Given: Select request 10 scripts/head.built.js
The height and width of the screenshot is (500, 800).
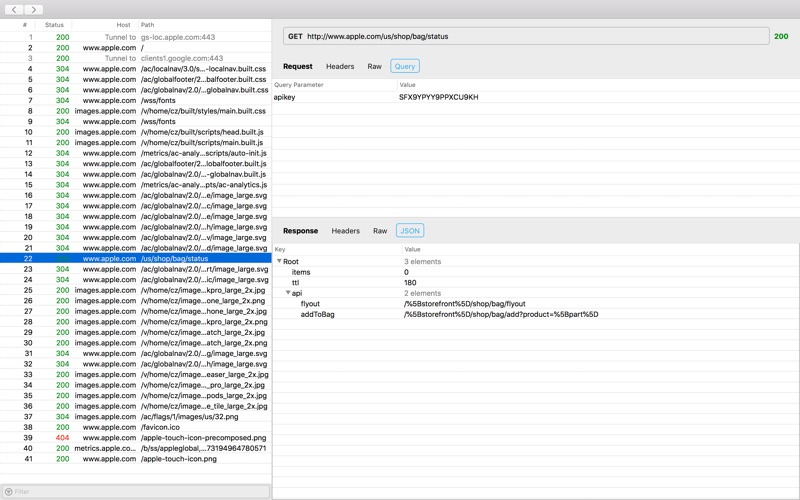Looking at the screenshot, I should pos(136,132).
